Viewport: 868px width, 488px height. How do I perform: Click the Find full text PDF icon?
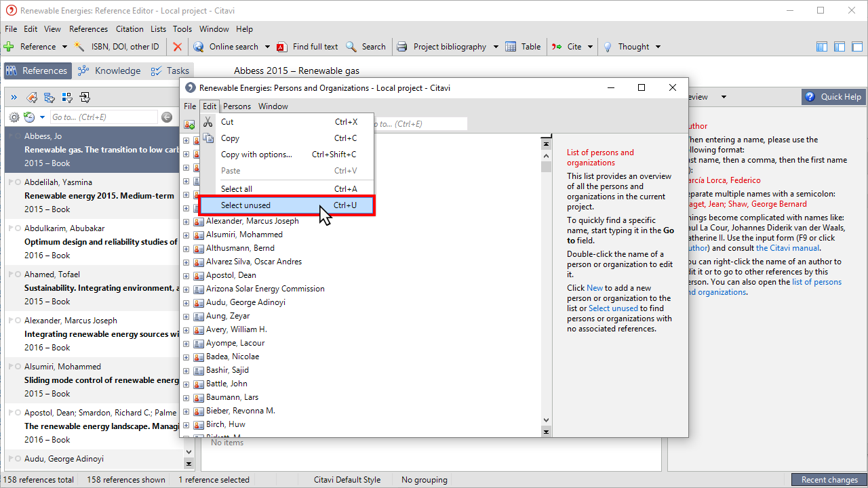click(282, 47)
